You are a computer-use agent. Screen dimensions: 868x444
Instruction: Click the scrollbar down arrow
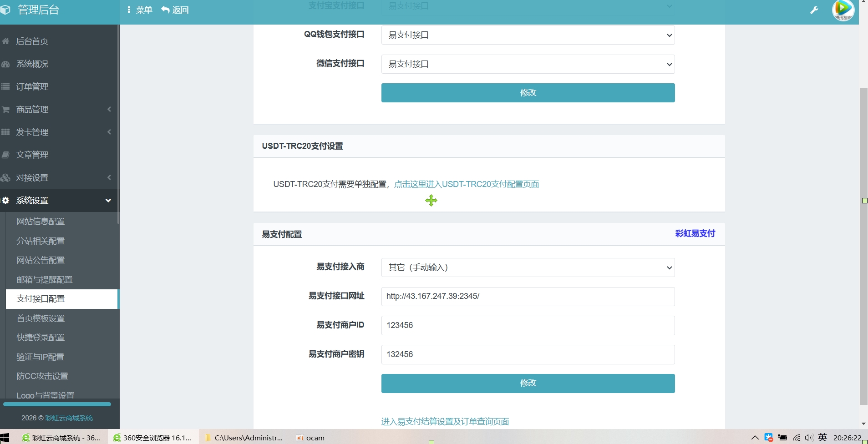click(x=863, y=424)
